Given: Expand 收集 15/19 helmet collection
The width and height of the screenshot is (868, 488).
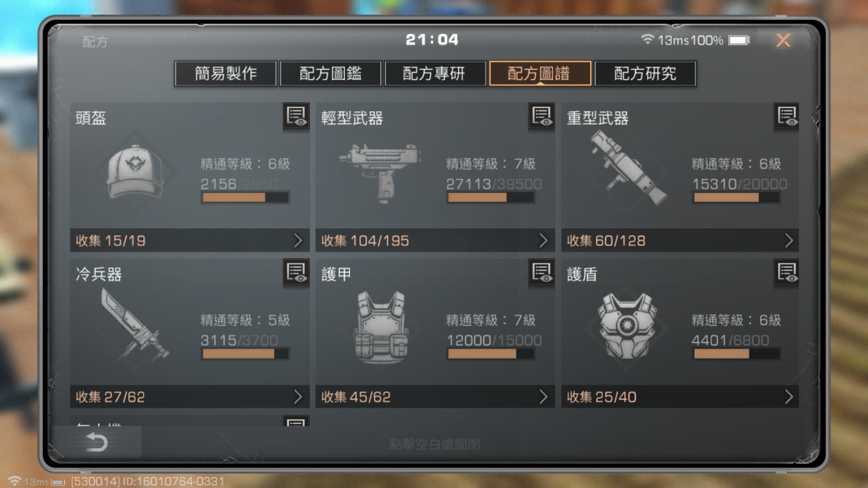Looking at the screenshot, I should pyautogui.click(x=190, y=240).
